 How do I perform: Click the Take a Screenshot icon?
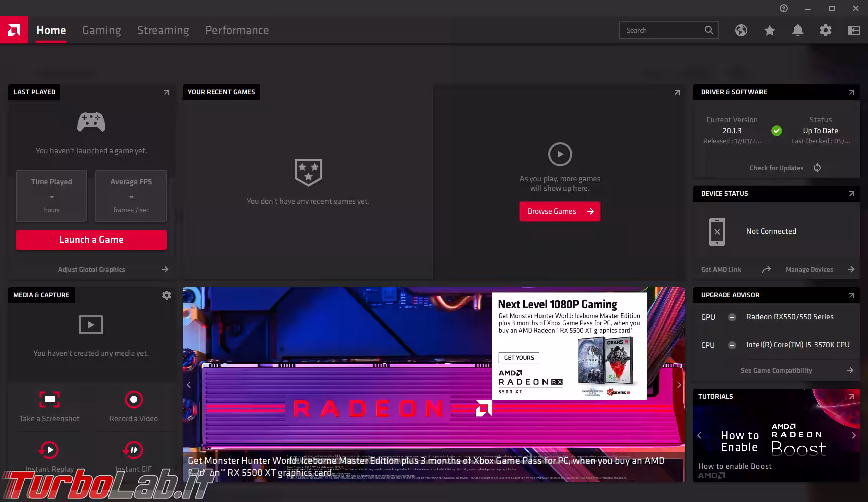(x=49, y=400)
